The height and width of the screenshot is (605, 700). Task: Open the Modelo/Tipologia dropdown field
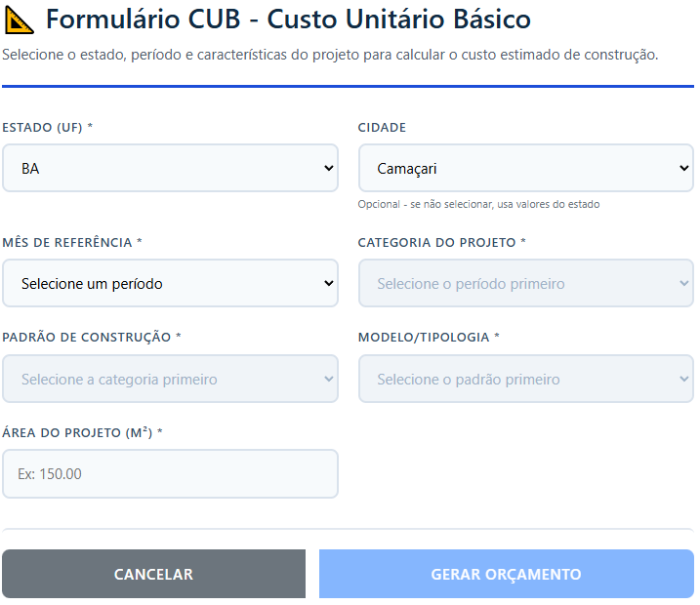[x=525, y=379]
